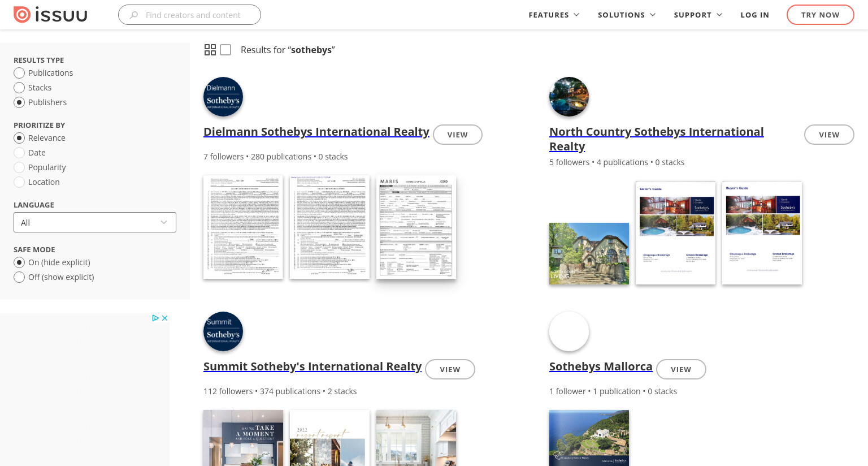Expand the Solutions menu

coord(627,15)
